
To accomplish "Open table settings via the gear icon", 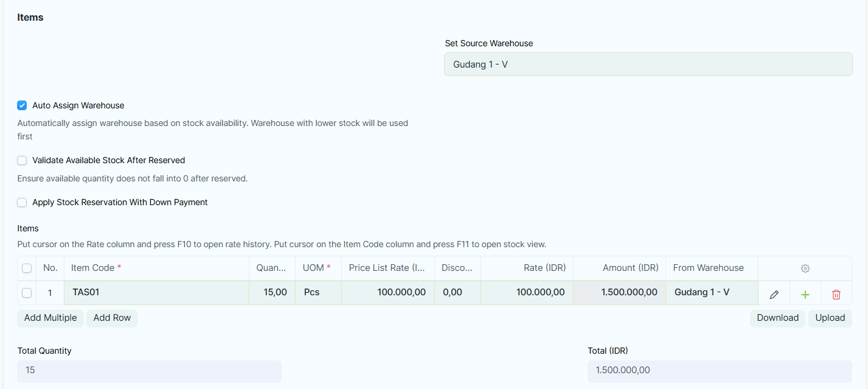I will tap(805, 268).
